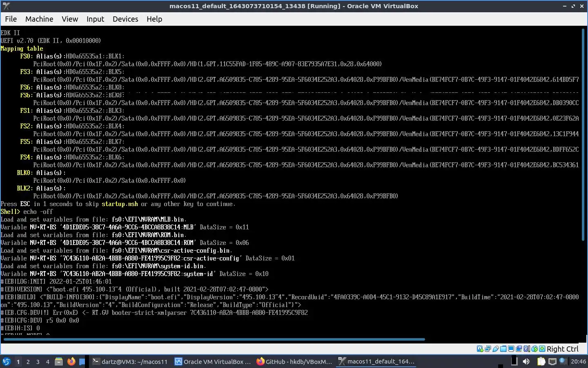Click the 'FS0: Alias(s):HD0a65535a1::BLK1:' entry
The height and width of the screenshot is (368, 588).
(72, 56)
